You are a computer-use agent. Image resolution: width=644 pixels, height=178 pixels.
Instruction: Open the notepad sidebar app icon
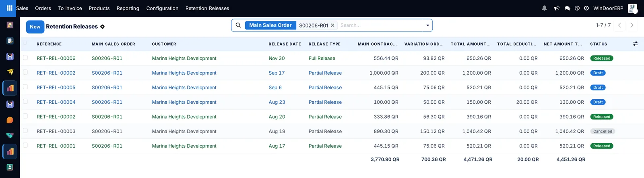pyautogui.click(x=10, y=41)
